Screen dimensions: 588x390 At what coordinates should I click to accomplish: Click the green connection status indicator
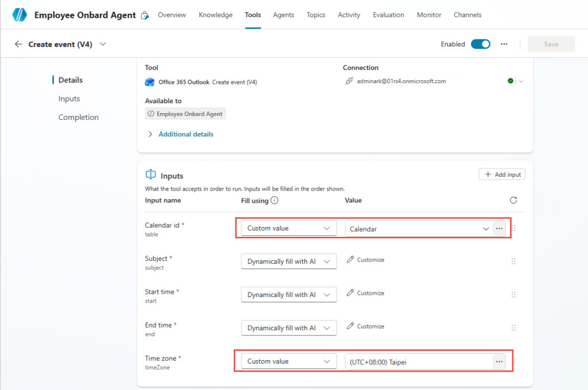pyautogui.click(x=510, y=81)
